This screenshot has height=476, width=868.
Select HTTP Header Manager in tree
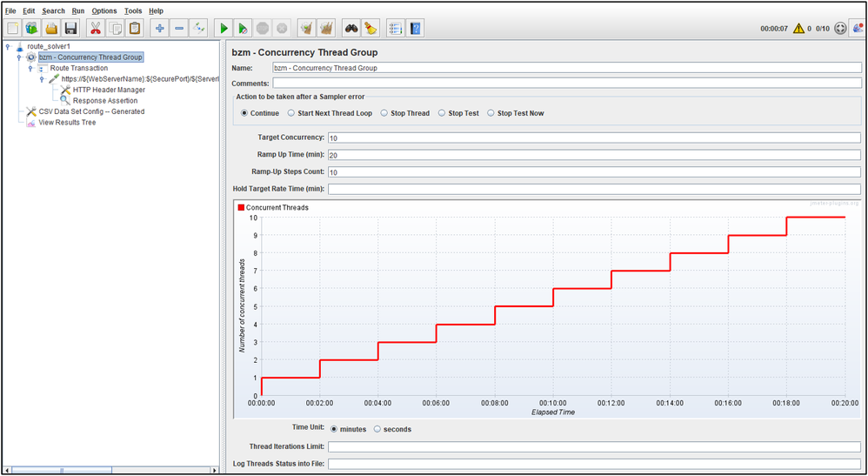tap(109, 90)
